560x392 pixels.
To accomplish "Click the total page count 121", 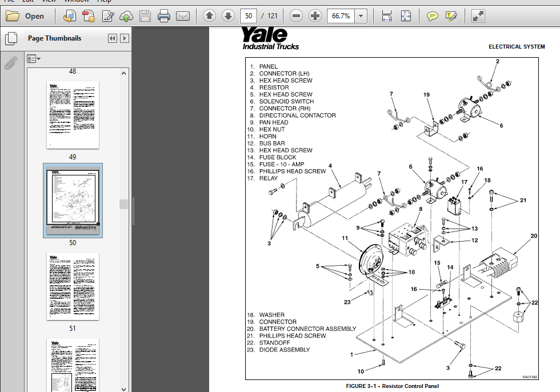I will (x=272, y=16).
